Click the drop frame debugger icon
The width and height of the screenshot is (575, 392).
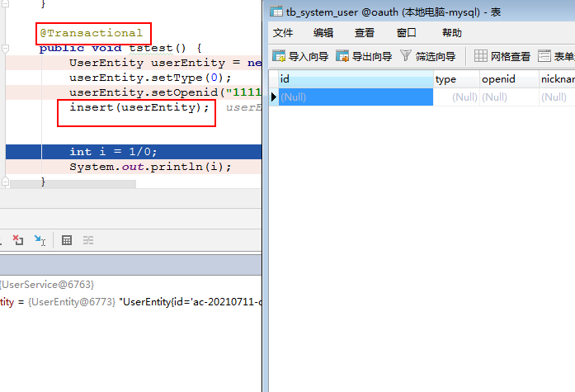click(18, 240)
